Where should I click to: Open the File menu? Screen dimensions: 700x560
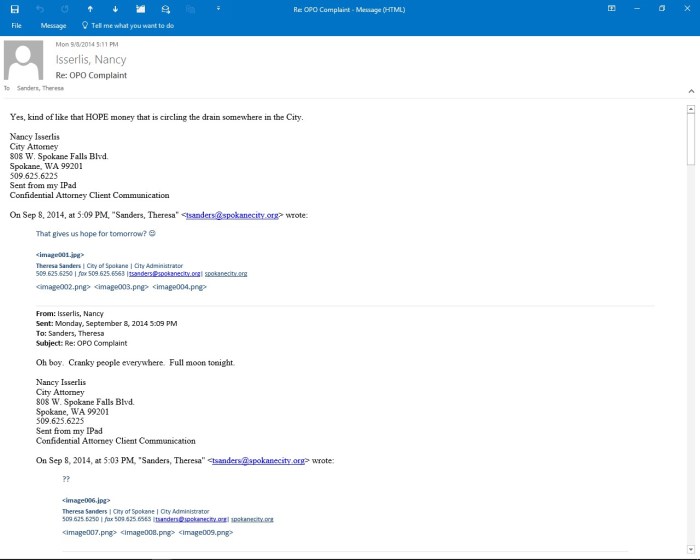(x=17, y=25)
